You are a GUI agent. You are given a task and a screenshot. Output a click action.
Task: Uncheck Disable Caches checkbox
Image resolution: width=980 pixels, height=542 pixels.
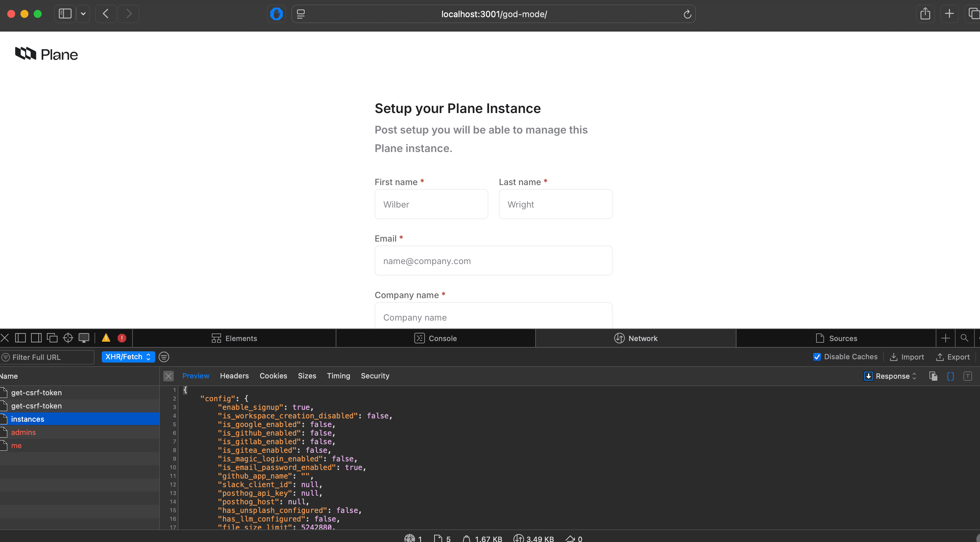click(817, 357)
